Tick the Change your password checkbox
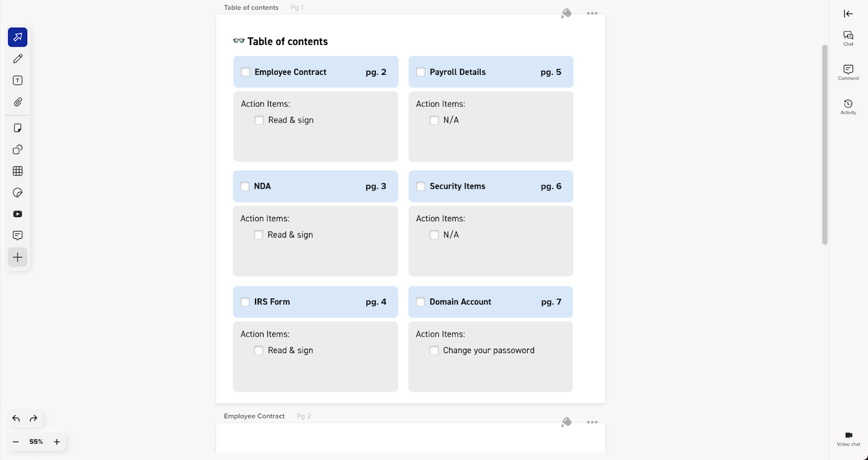Viewport: 868px width, 460px height. point(434,350)
